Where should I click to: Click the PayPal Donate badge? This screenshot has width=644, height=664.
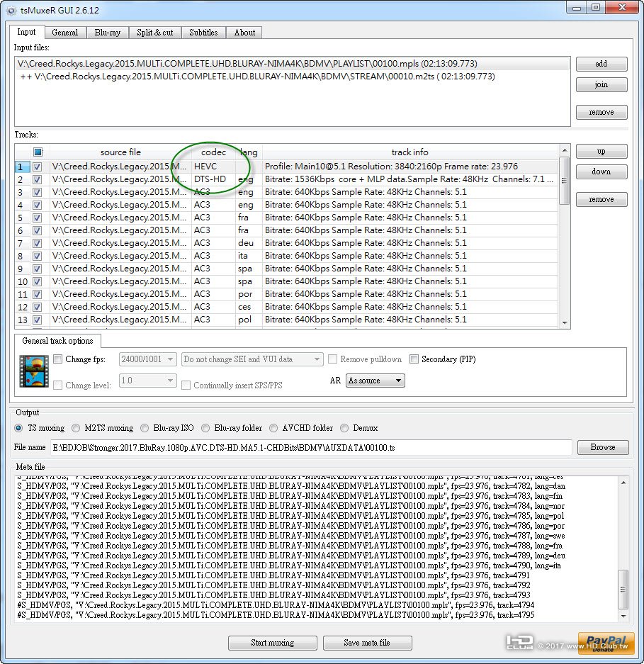coord(606,643)
